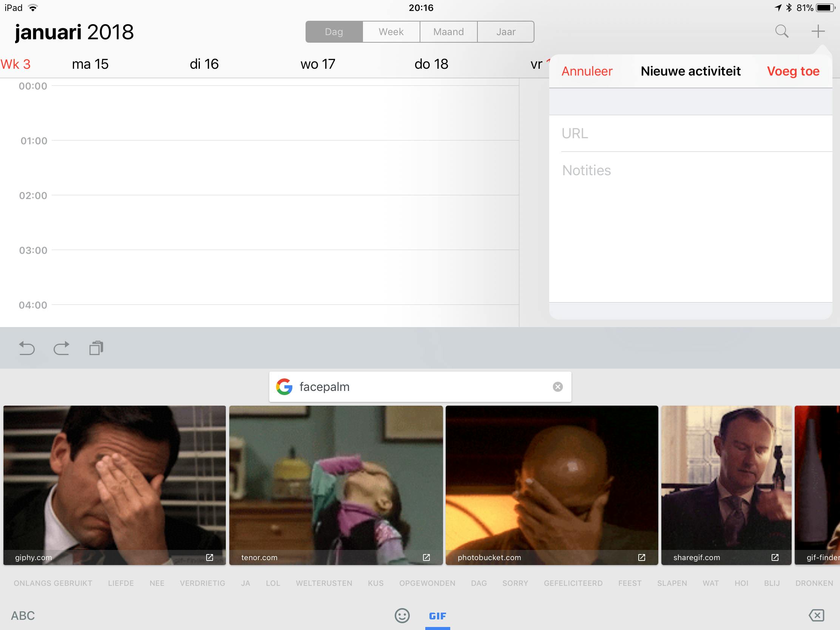The width and height of the screenshot is (840, 630).
Task: Switch to Week view
Action: tap(391, 32)
